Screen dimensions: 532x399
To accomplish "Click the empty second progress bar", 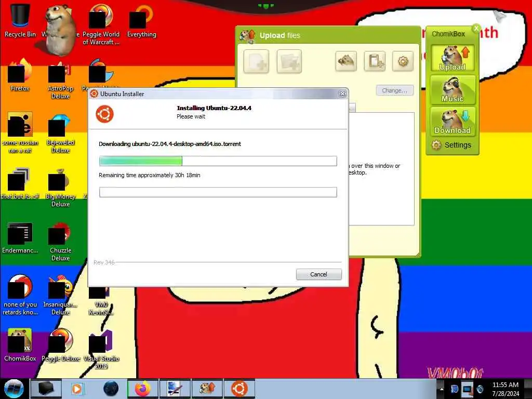I will (x=218, y=192).
